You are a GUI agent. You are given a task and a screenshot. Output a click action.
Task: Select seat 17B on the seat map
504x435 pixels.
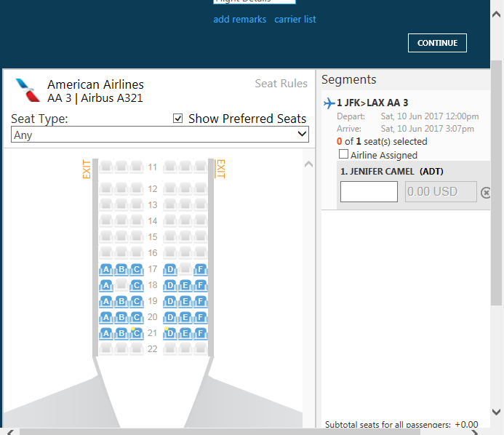[x=121, y=269]
